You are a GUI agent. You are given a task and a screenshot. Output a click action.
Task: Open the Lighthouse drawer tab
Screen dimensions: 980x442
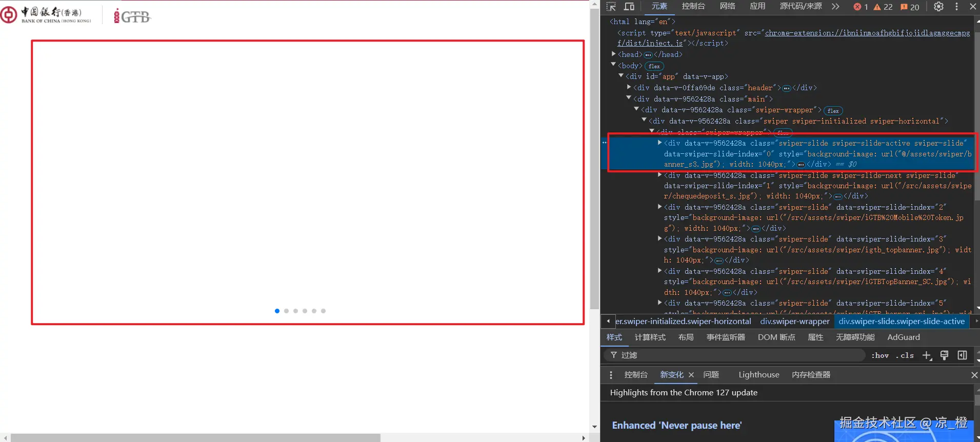(x=759, y=375)
